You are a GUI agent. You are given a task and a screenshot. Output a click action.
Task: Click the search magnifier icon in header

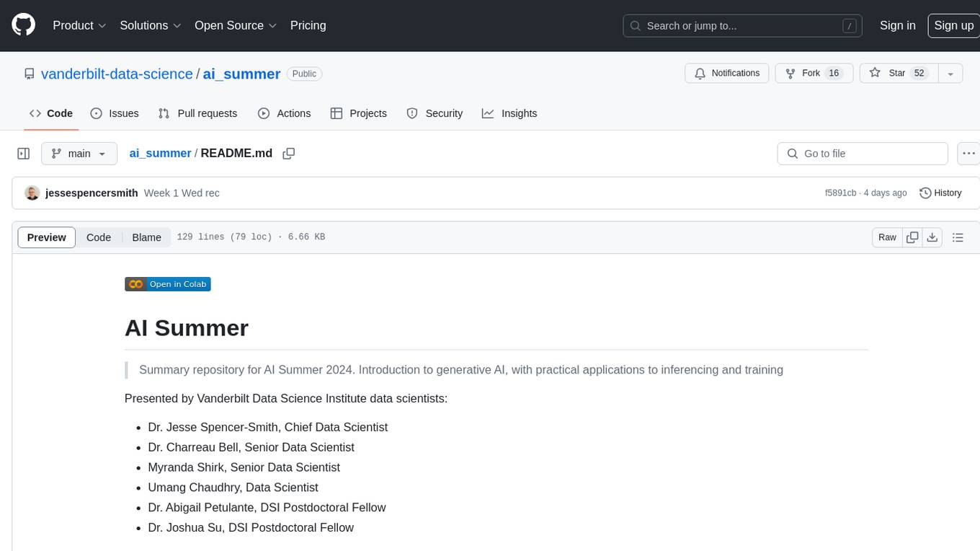click(636, 25)
